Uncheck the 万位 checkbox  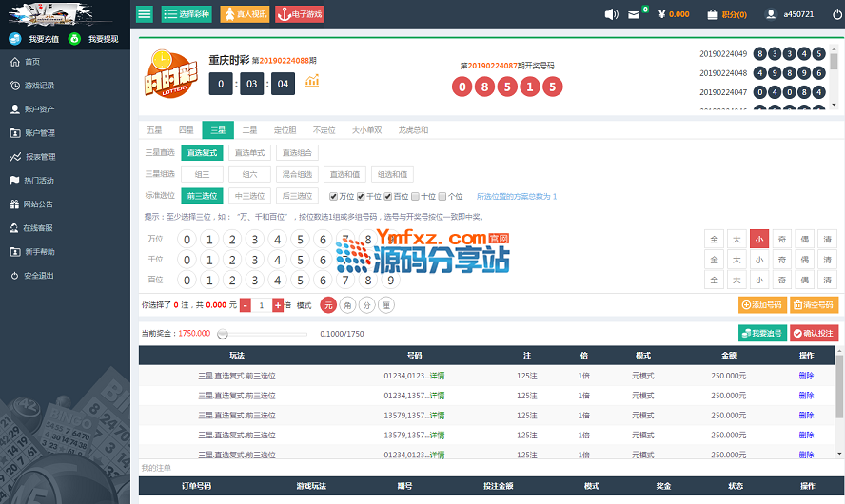coord(334,197)
